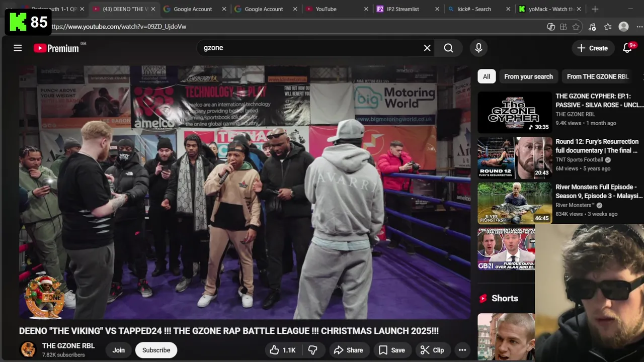Switch to the IP2 Streamlist tab
This screenshot has width=644, height=362.
[403, 9]
